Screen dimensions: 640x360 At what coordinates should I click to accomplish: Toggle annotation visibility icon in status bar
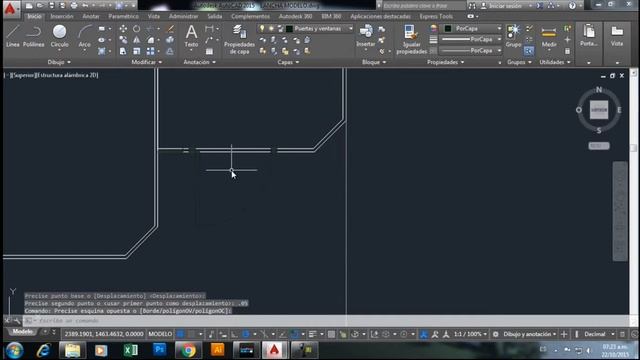tap(424, 334)
